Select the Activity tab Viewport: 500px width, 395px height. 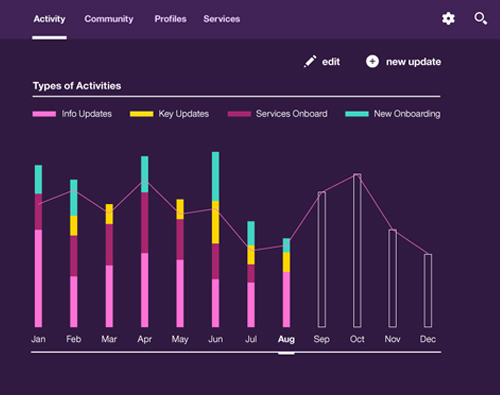tap(49, 19)
